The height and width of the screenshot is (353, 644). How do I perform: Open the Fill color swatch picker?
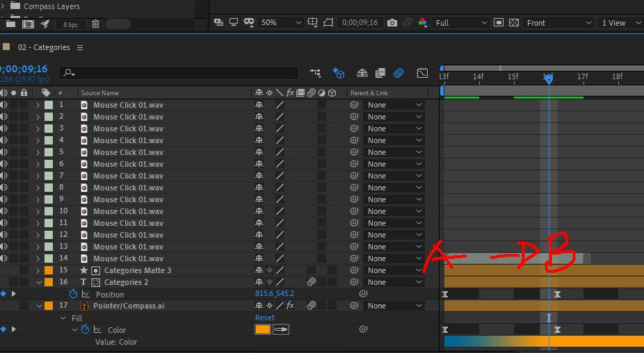click(x=262, y=329)
